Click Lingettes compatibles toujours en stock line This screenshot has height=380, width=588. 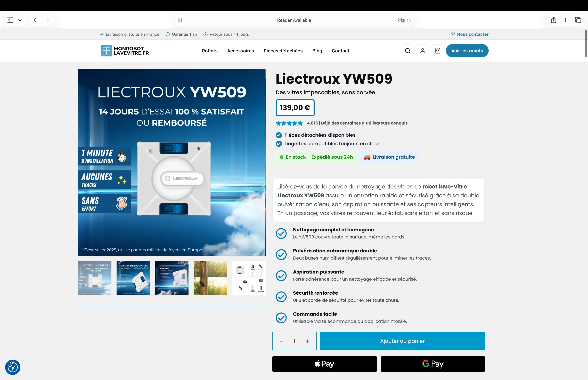328,144
